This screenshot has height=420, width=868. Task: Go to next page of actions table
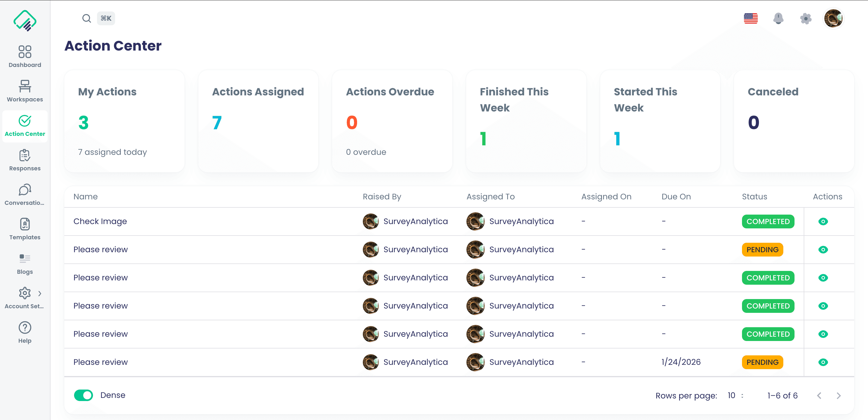839,395
